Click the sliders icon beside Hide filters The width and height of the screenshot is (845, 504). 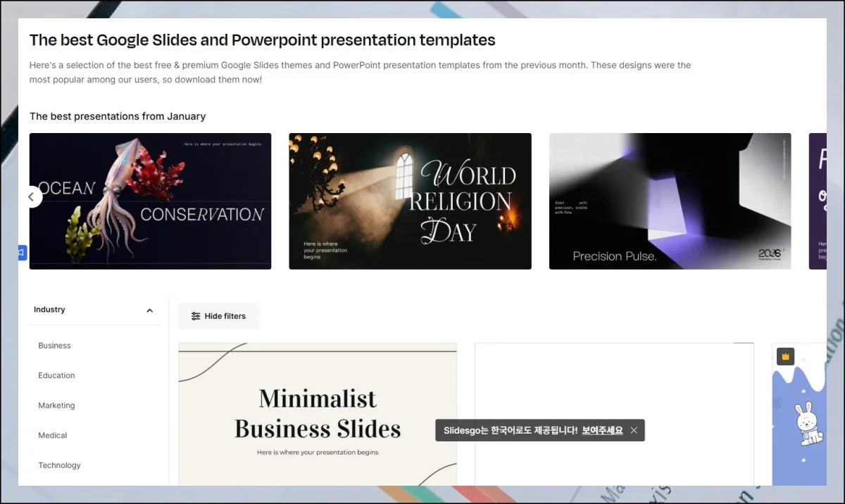click(x=196, y=317)
